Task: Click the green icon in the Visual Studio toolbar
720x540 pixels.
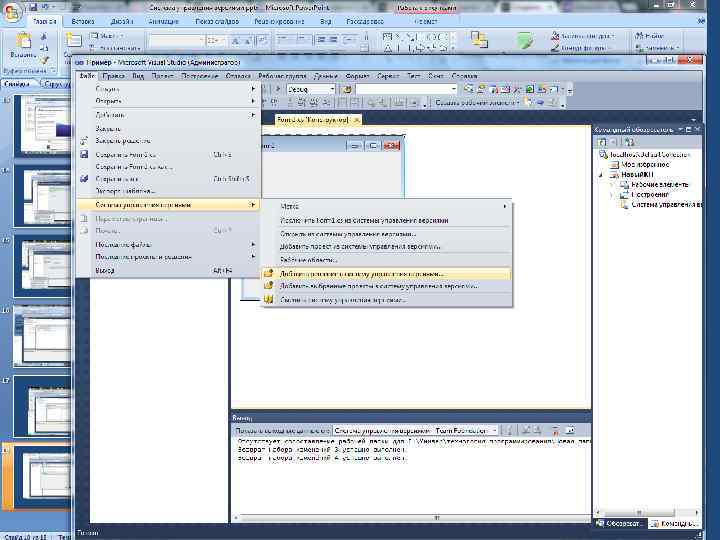Action: click(x=529, y=89)
